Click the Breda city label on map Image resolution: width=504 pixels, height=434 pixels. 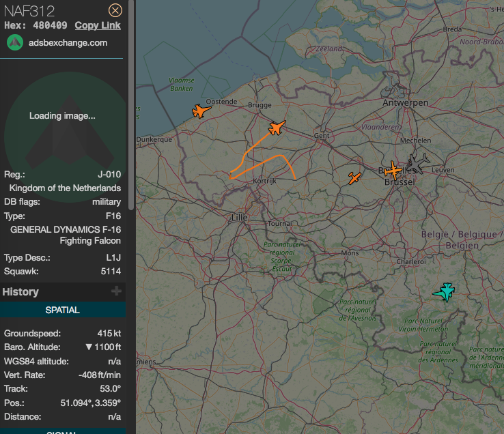click(452, 29)
